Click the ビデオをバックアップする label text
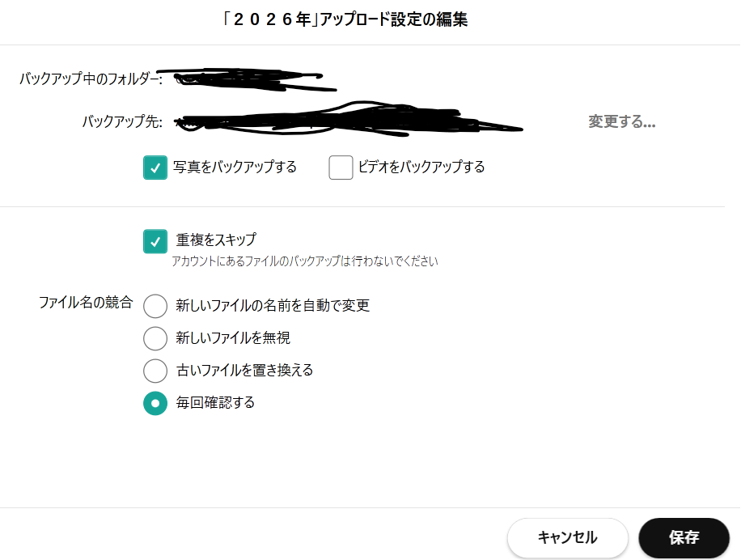741x560 pixels. tap(421, 167)
